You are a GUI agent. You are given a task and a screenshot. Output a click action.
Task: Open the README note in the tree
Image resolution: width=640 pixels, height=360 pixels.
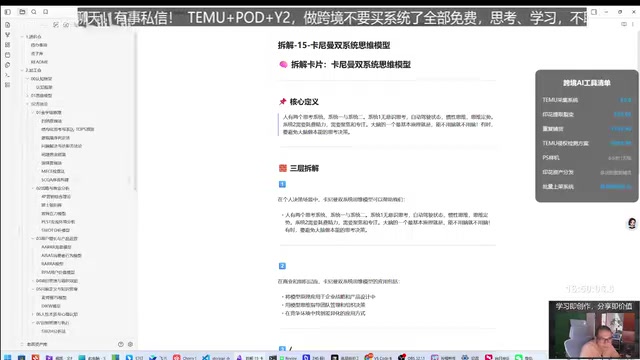coord(39,62)
